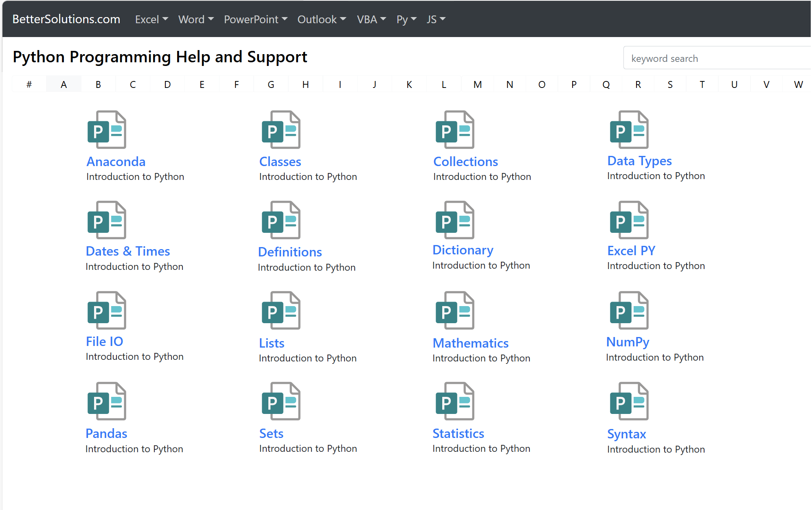
Task: Choose the letter E index tab
Action: [x=202, y=84]
